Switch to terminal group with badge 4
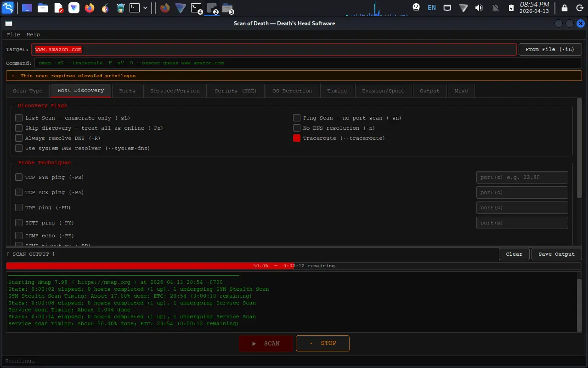 pos(197,7)
